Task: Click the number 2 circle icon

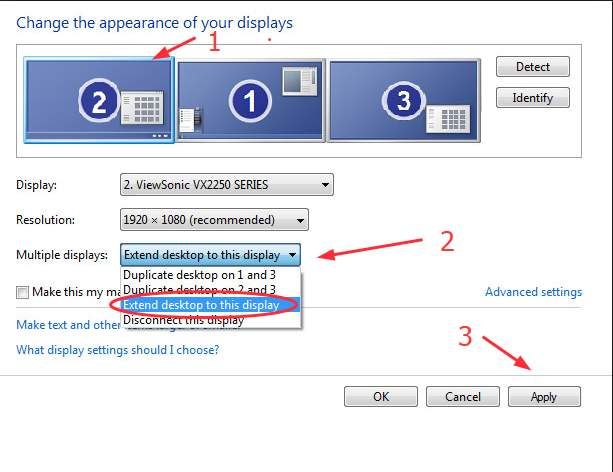Action: pyautogui.click(x=98, y=100)
